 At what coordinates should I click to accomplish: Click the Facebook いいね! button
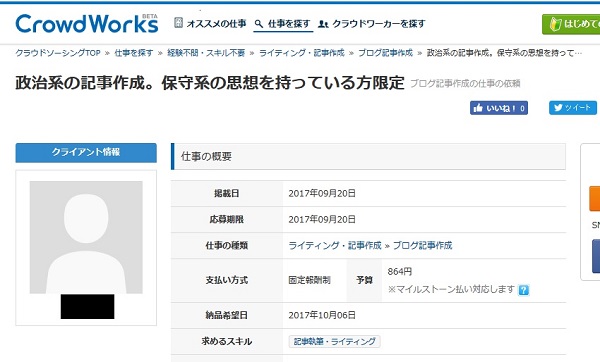click(x=499, y=108)
